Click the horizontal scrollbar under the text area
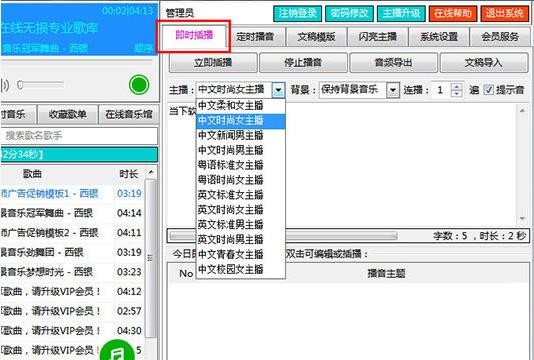This screenshot has height=360, width=534. pos(283,236)
